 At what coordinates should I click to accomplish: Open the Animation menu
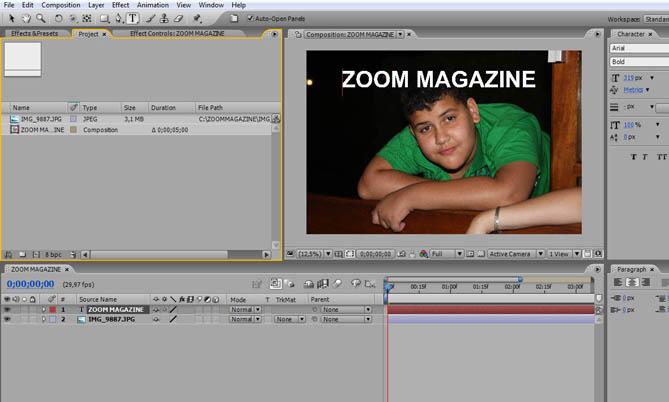coord(152,5)
